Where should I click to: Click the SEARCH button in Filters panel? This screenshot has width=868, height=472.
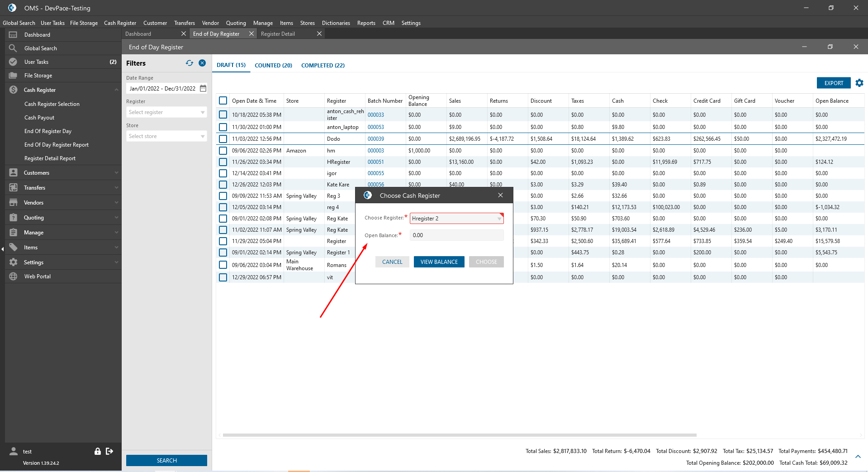point(166,461)
